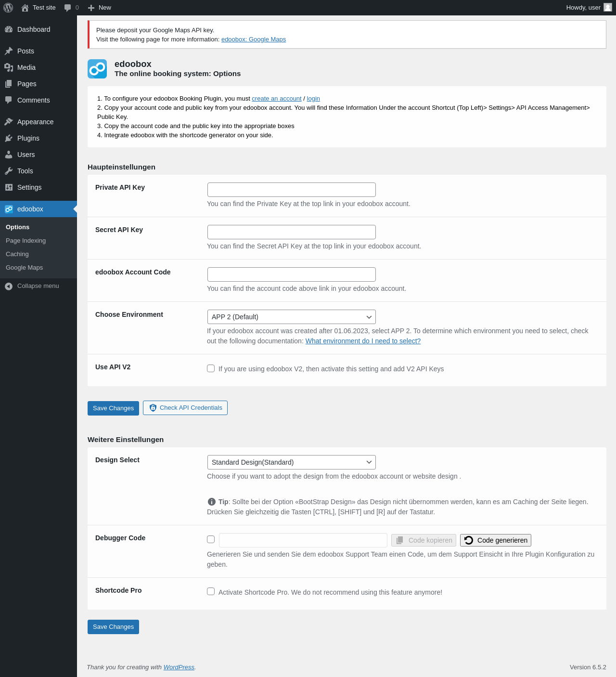
Task: Open the New content menu in admin bar
Action: point(100,8)
